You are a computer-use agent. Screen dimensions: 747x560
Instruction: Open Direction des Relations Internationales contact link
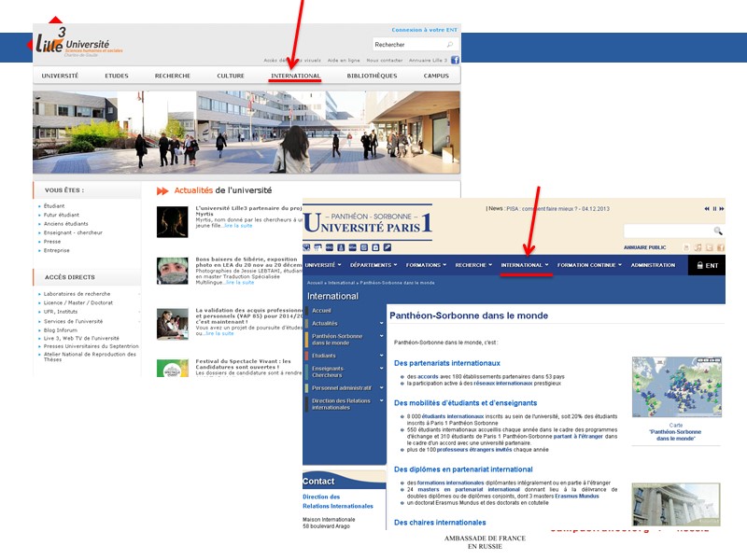tap(338, 501)
